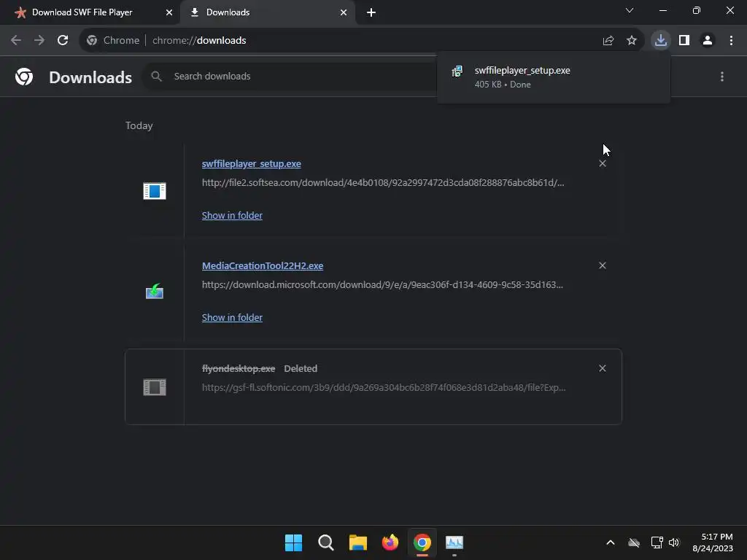This screenshot has height=560, width=747.
Task: Click the download.microsoft.com URL
Action: click(382, 285)
